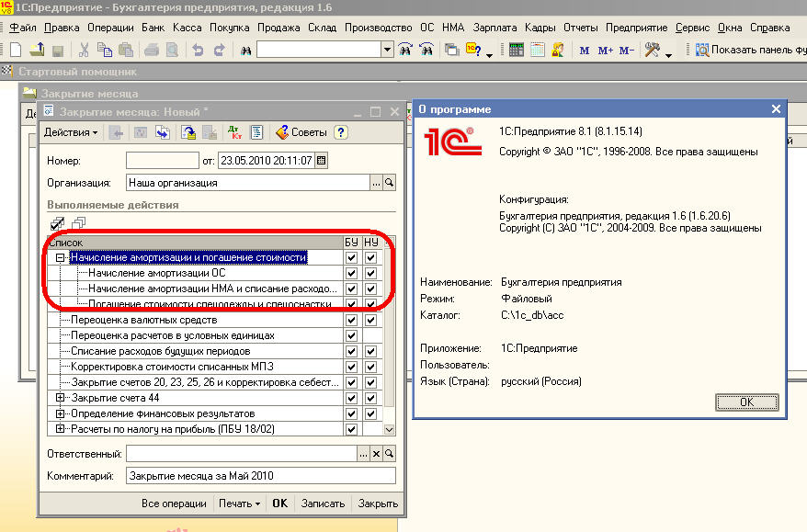This screenshot has width=807, height=532.
Task: Expand the Закрытие счета 44 tree node
Action: click(61, 398)
